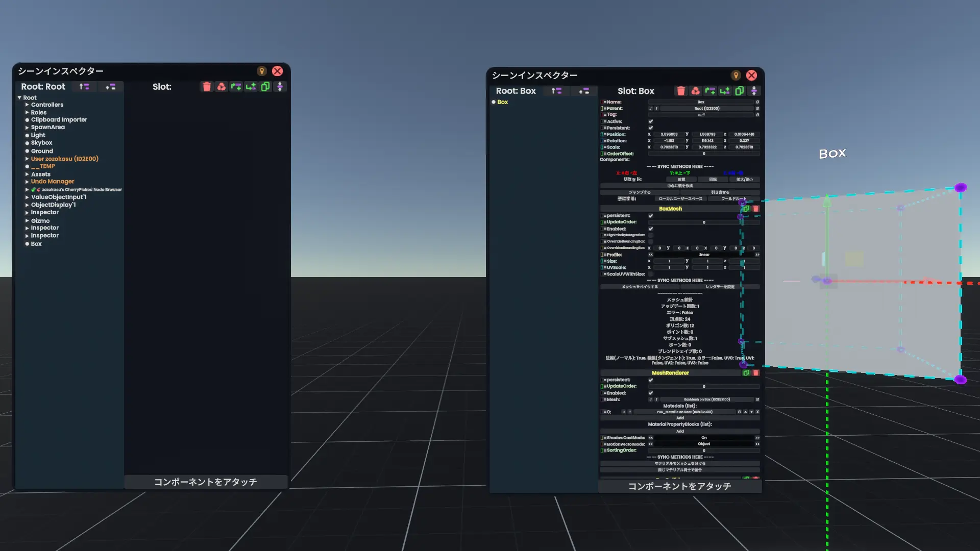This screenshot has width=980, height=551.
Task: Collapse the Root node in the hierarchy
Action: coord(19,97)
